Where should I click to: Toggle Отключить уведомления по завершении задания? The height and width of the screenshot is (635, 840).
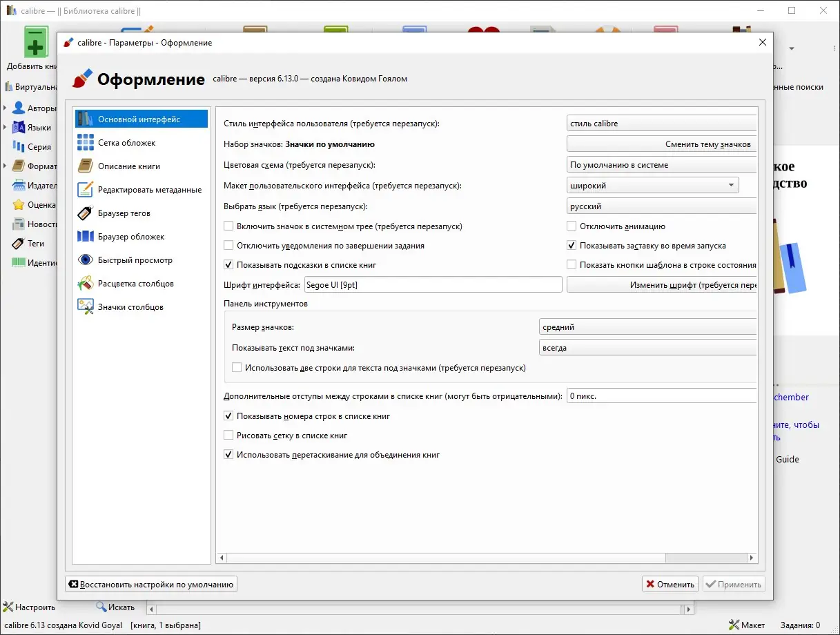coord(228,246)
